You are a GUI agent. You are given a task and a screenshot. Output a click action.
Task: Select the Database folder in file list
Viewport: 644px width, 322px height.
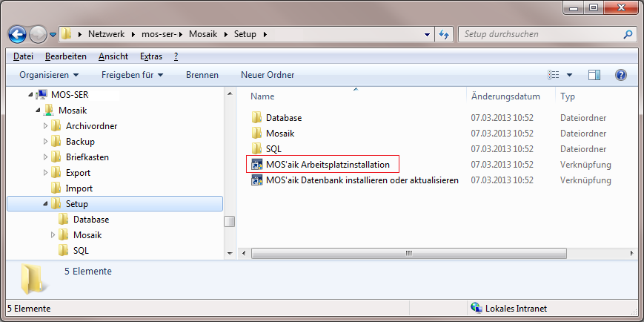tap(283, 118)
